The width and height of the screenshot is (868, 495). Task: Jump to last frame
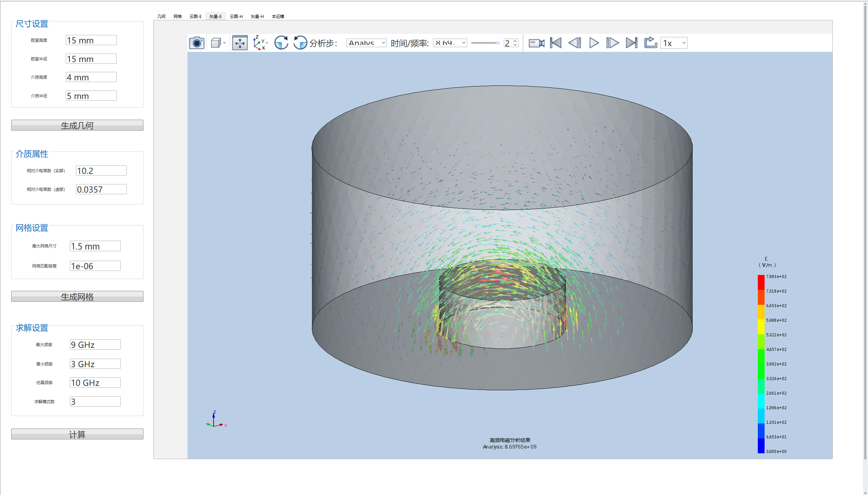[631, 43]
